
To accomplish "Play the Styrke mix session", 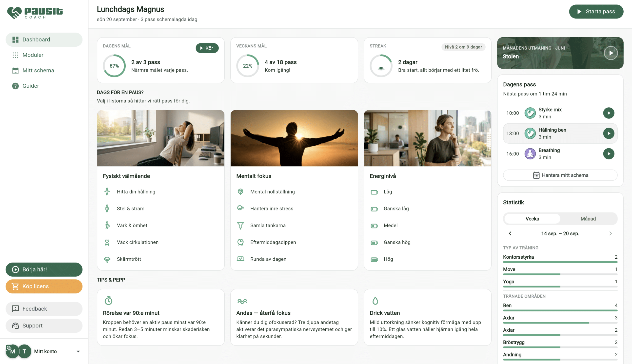I will click(x=609, y=113).
